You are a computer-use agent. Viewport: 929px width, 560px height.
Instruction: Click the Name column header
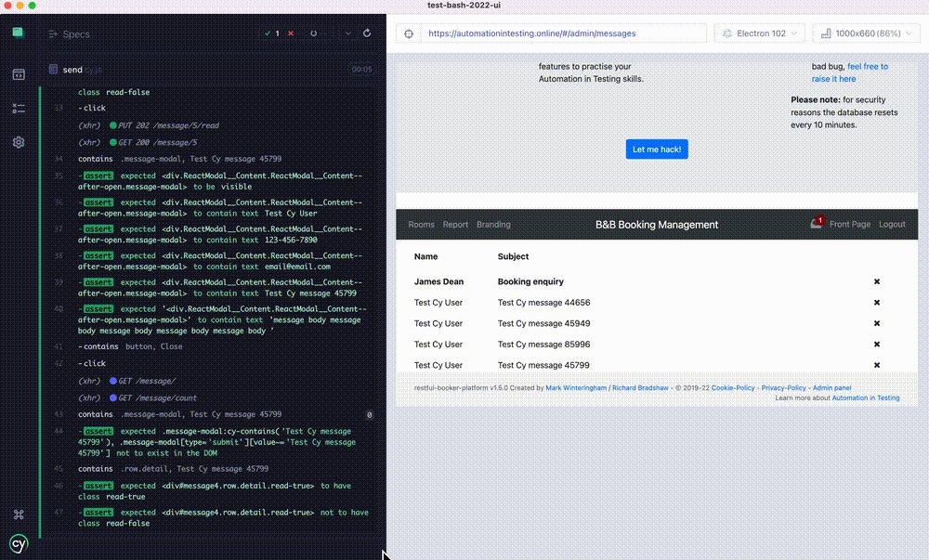coord(426,256)
